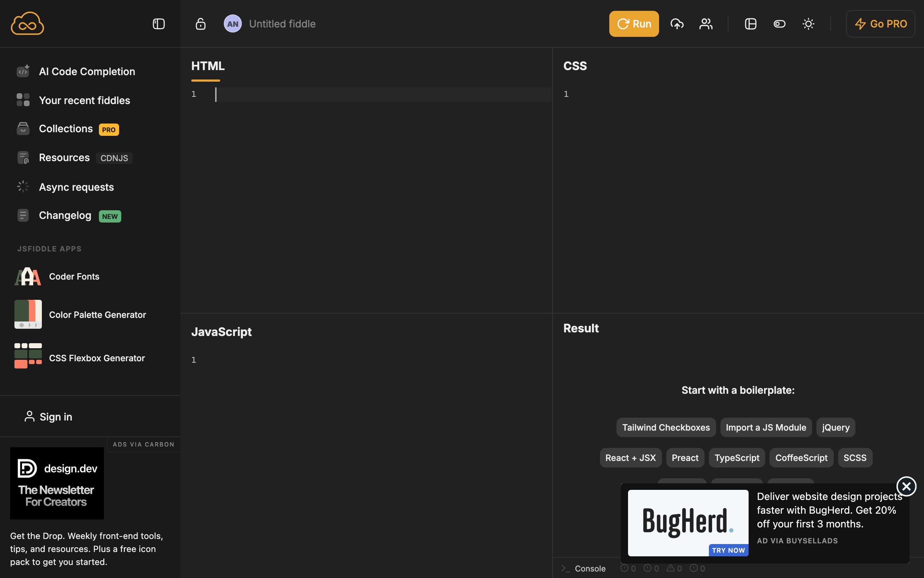924x578 pixels.
Task: Select the Tailwind Checkboxes boilerplate
Action: click(666, 427)
